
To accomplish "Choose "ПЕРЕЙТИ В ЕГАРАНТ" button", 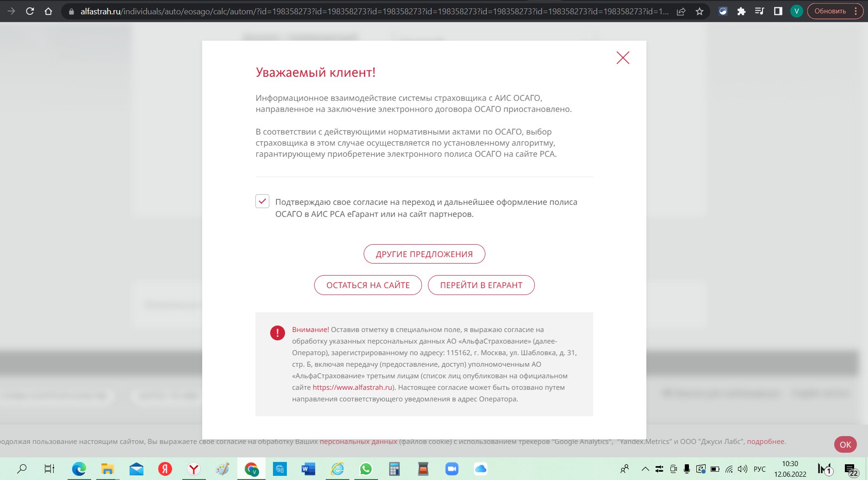I will [481, 285].
